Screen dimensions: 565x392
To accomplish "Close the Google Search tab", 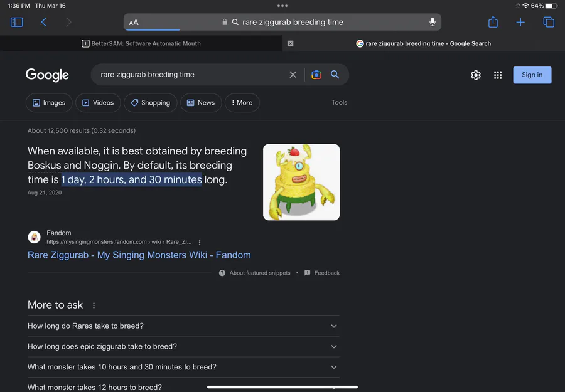I will click(x=291, y=43).
